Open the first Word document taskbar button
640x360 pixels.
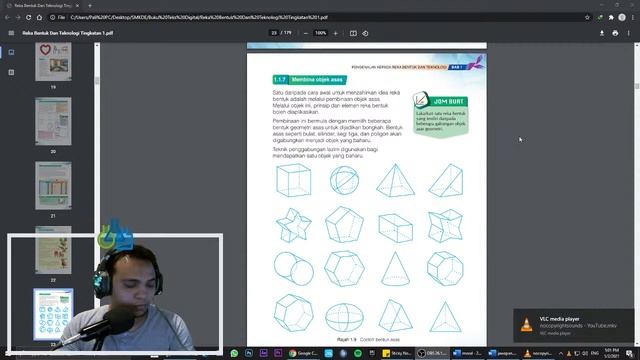point(467,353)
